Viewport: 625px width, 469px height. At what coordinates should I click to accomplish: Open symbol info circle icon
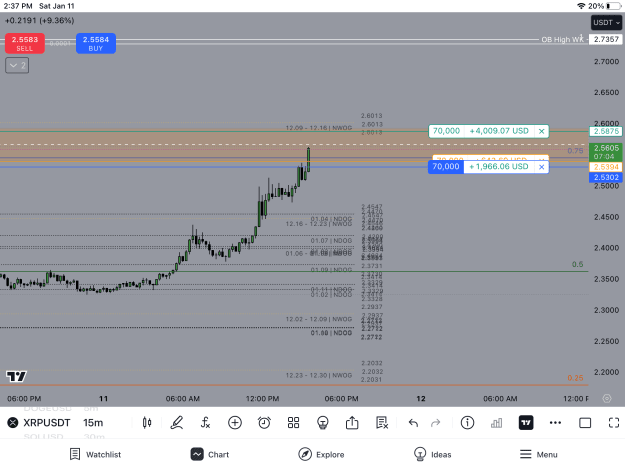(467, 423)
